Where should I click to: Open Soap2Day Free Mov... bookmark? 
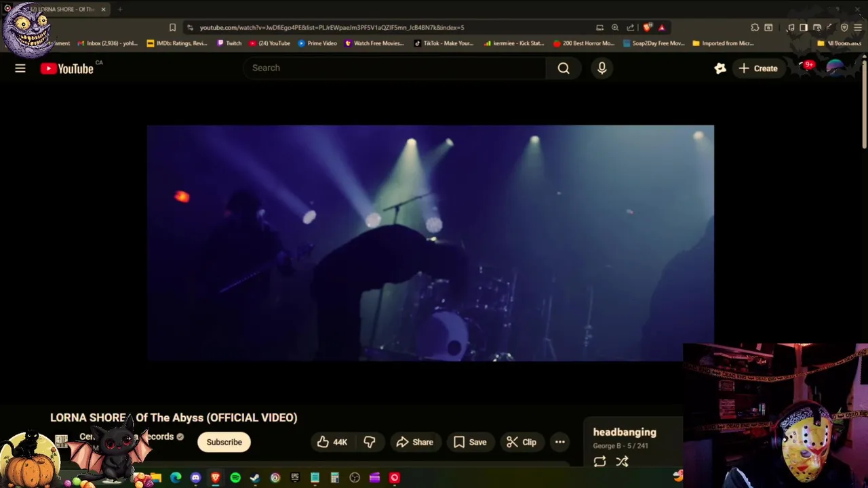click(x=654, y=43)
